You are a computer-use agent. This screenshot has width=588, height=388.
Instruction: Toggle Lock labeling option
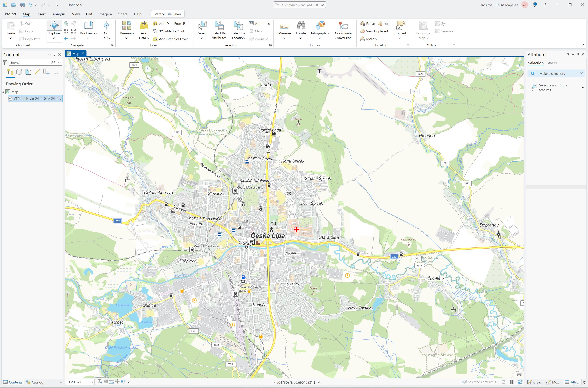384,23
